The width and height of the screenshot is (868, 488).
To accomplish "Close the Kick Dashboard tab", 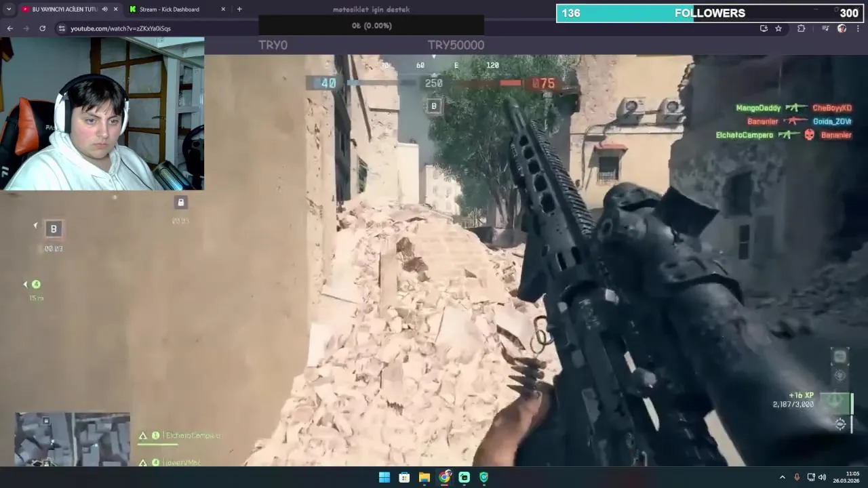I will (x=223, y=9).
